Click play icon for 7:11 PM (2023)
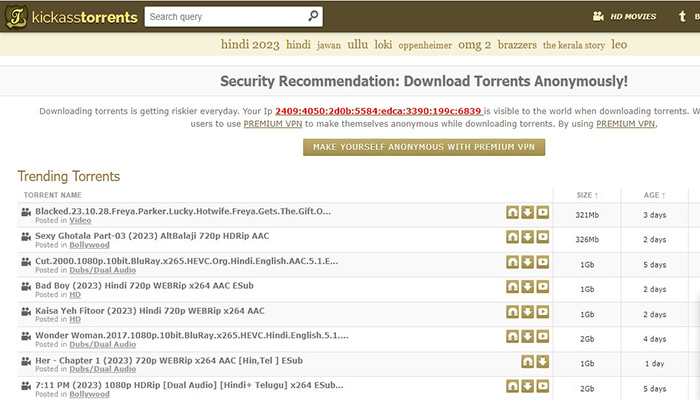This screenshot has height=400, width=700. (543, 386)
